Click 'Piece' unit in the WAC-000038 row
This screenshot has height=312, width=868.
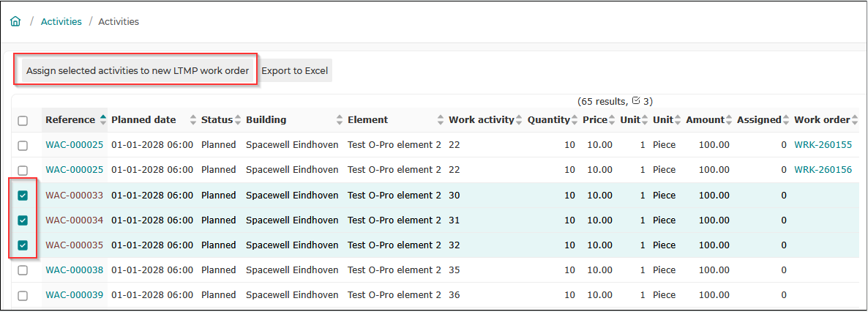tap(665, 270)
